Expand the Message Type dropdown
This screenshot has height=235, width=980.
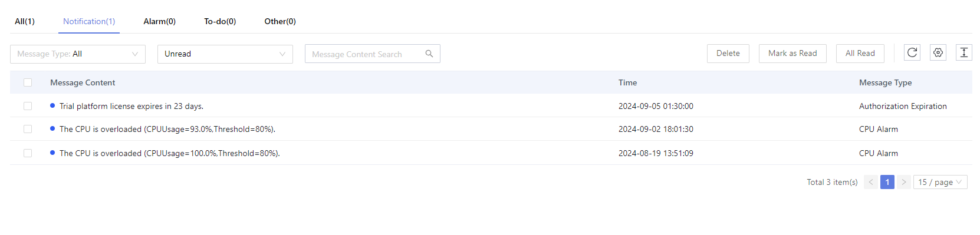tap(78, 54)
